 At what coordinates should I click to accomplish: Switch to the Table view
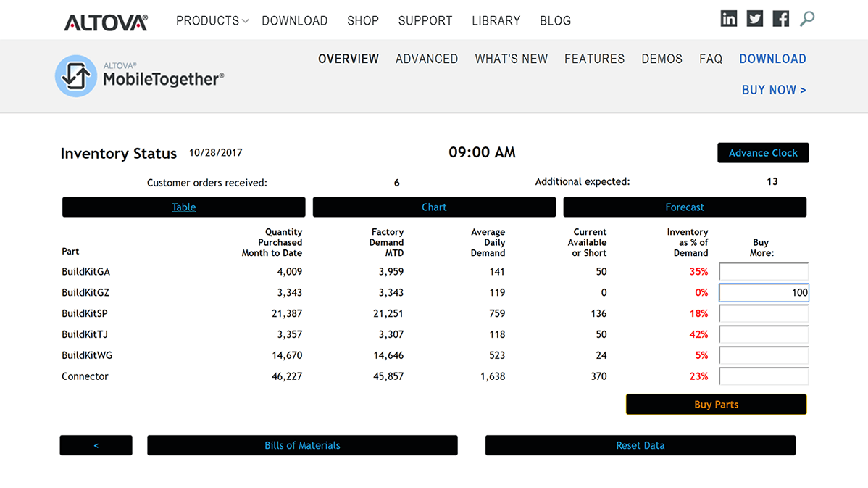pos(184,207)
